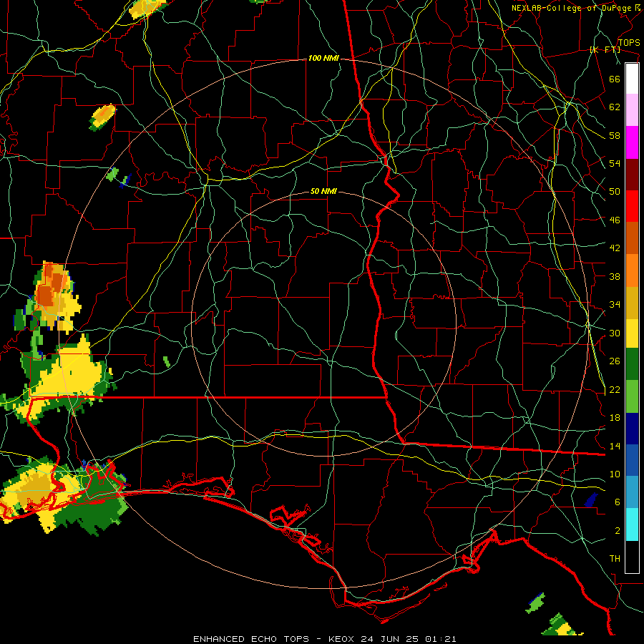Click the TOPS legend title
Viewport: 644px width, 644px height.
[x=629, y=43]
